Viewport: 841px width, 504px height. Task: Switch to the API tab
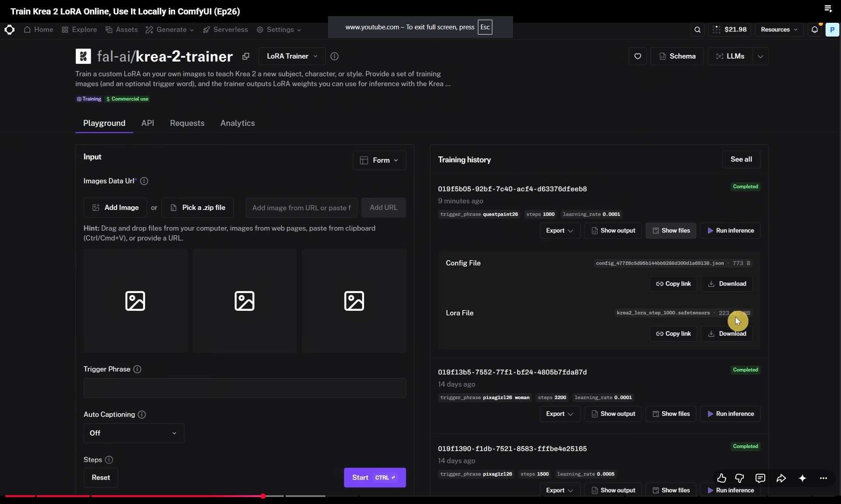[148, 123]
